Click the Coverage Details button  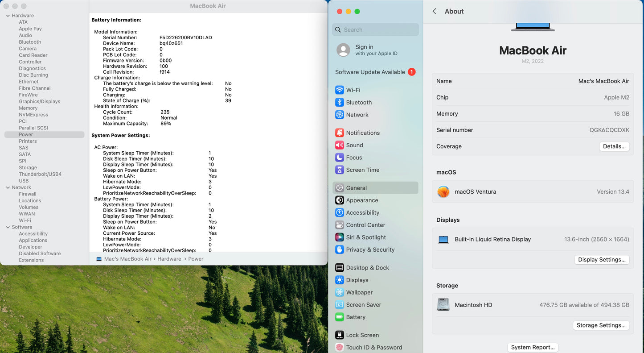point(614,146)
